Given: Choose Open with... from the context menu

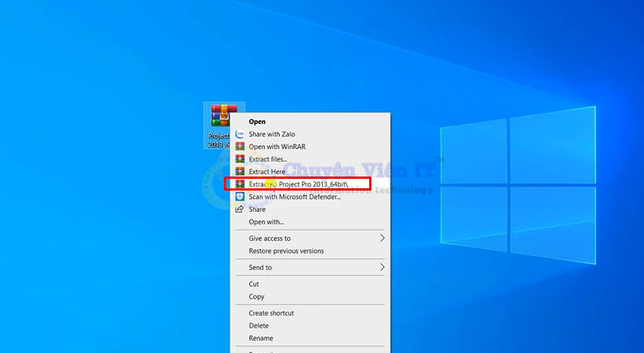Looking at the screenshot, I should (266, 222).
